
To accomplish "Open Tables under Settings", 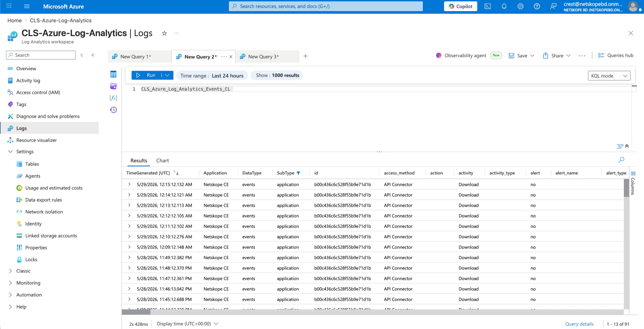I will point(32,164).
